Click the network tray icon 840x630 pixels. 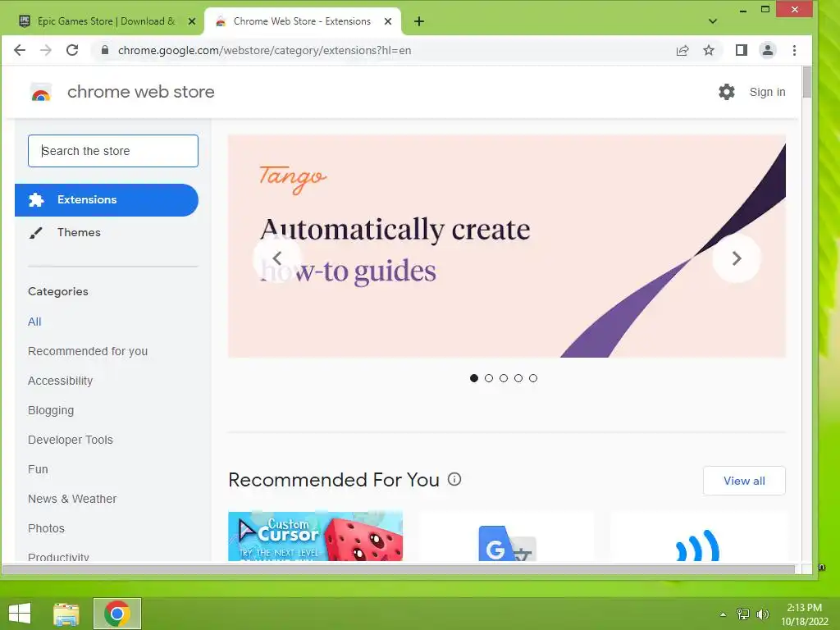743,614
